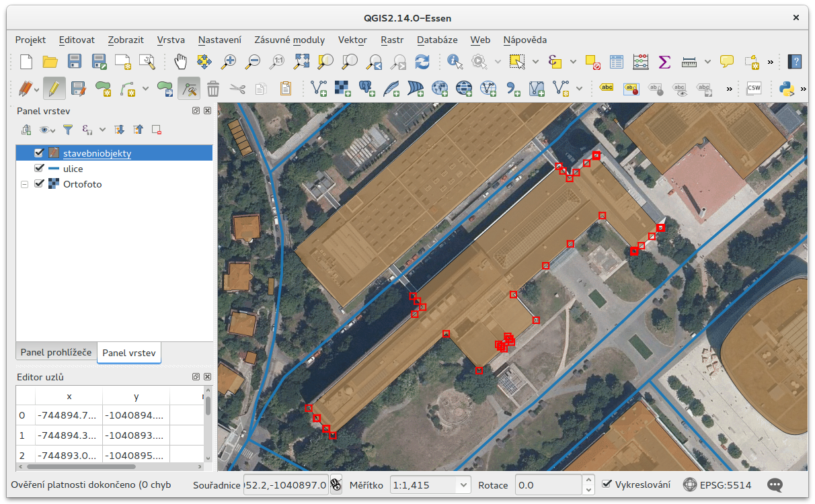Increase rotation with stepper up arrow

click(588, 480)
